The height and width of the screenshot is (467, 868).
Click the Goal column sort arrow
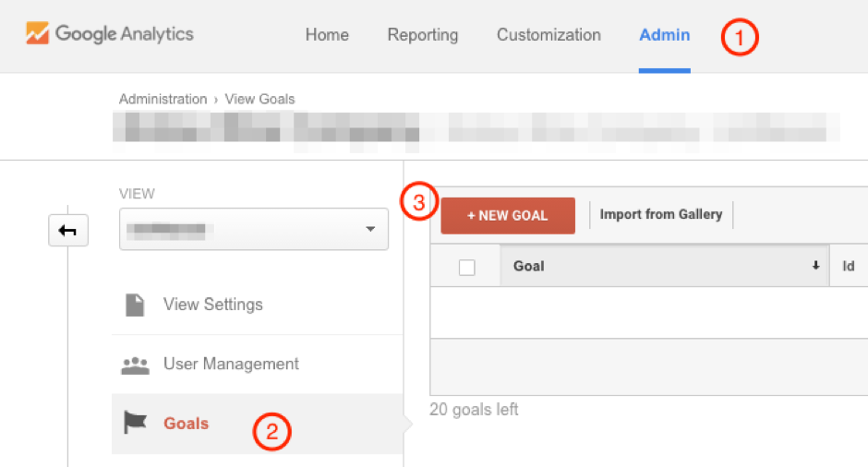tap(815, 266)
